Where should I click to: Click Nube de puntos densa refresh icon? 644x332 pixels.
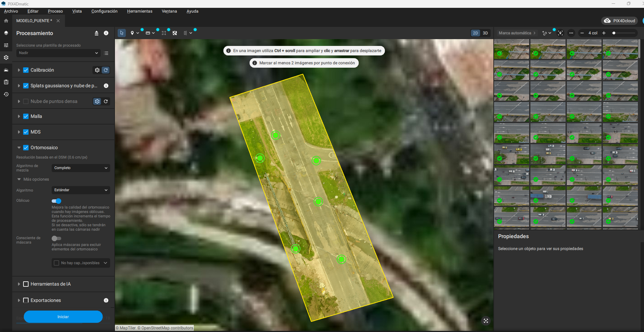pos(106,101)
